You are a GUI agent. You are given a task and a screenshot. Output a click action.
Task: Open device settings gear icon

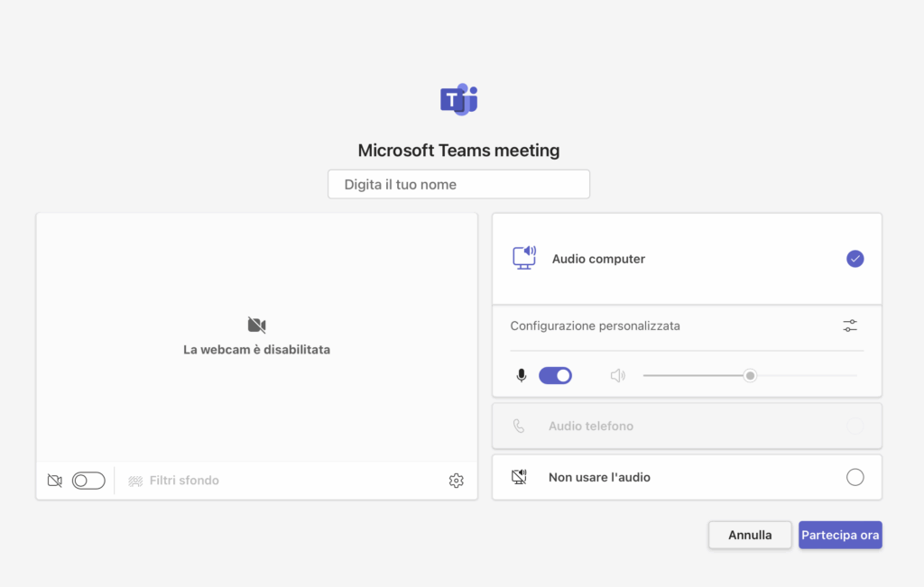[456, 481]
